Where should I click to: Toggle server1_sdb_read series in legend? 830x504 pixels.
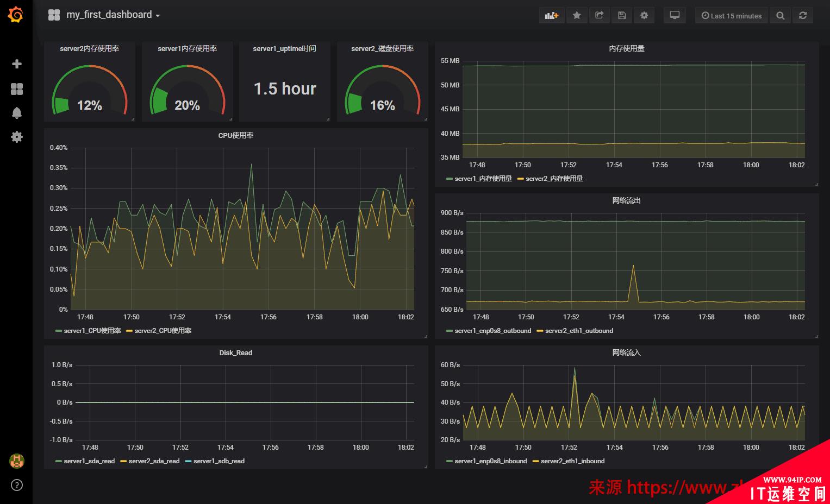point(219,461)
